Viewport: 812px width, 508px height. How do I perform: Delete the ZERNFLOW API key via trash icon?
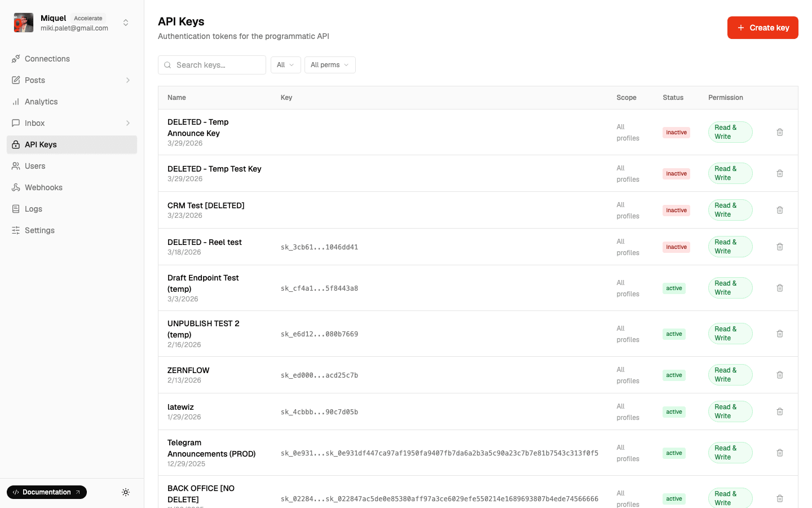[x=780, y=375]
